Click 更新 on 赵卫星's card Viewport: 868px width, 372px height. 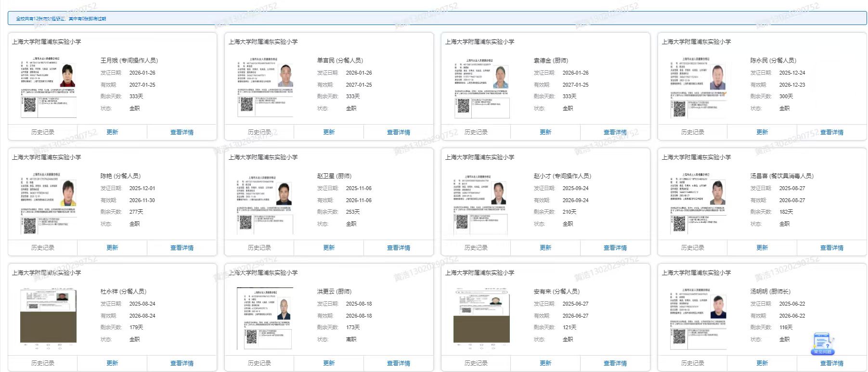(x=329, y=248)
